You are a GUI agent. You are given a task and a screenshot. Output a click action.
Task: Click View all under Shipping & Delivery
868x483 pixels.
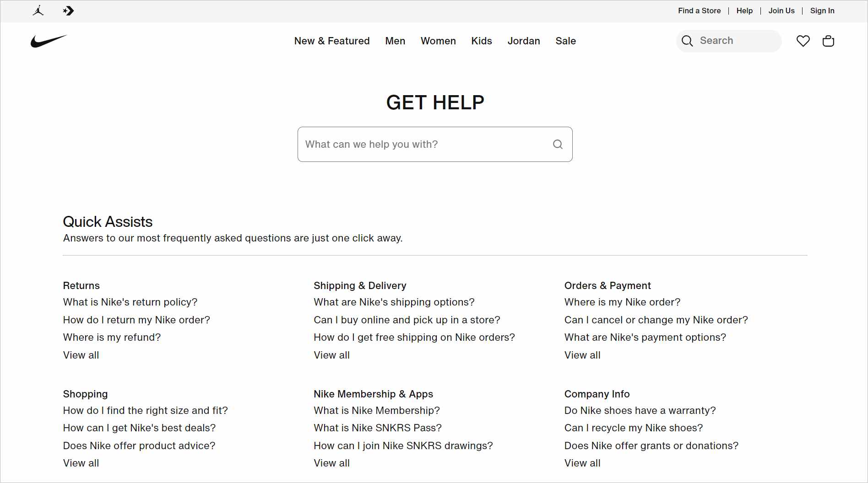(x=331, y=355)
